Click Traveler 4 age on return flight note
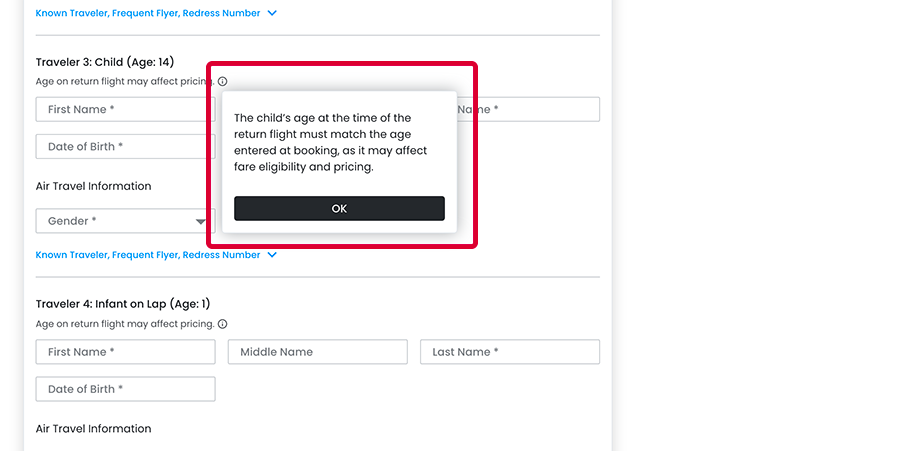Image resolution: width=900 pixels, height=451 pixels. tap(125, 324)
